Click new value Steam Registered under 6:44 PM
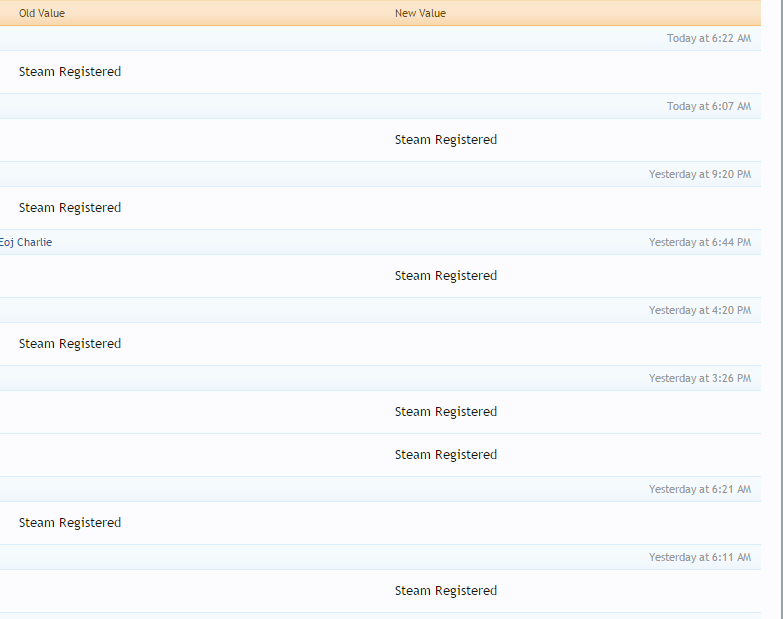This screenshot has height=619, width=783. [x=446, y=276]
